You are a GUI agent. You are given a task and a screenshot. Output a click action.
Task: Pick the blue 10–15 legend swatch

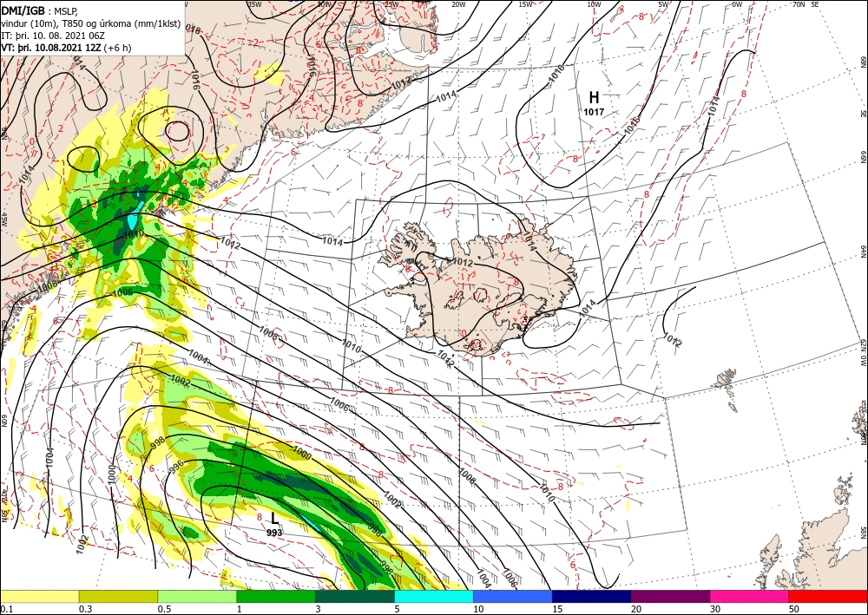pyautogui.click(x=513, y=596)
